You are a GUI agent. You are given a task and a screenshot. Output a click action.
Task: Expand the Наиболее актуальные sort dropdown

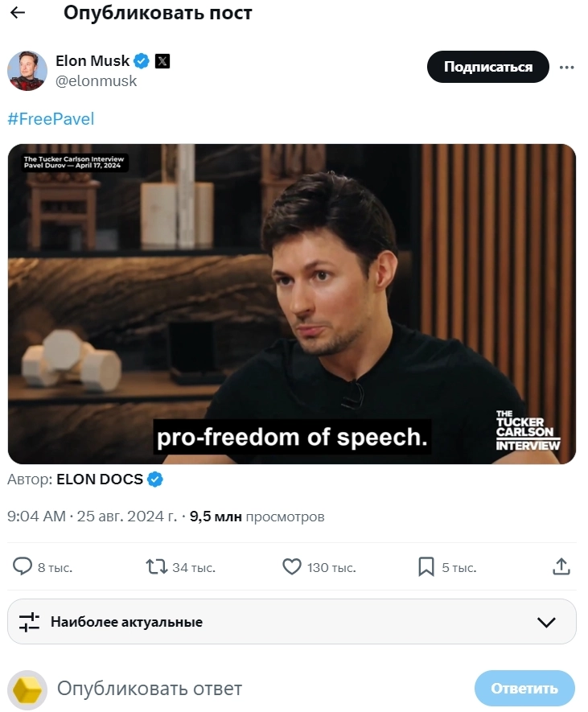click(292, 622)
